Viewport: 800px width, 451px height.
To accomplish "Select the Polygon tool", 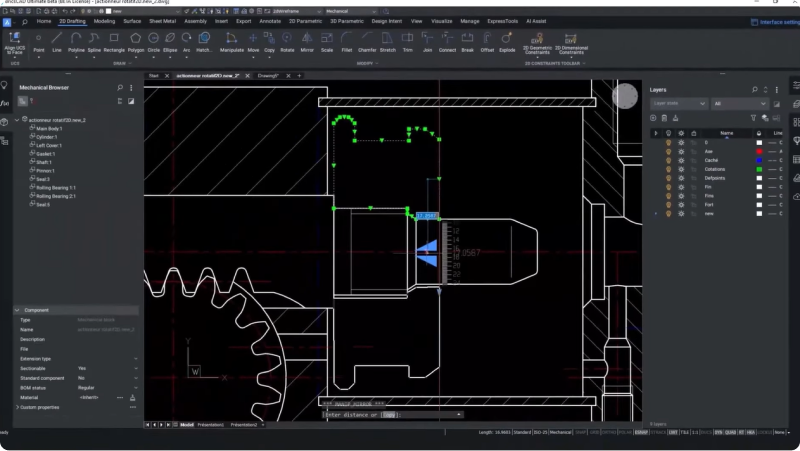I will click(135, 42).
